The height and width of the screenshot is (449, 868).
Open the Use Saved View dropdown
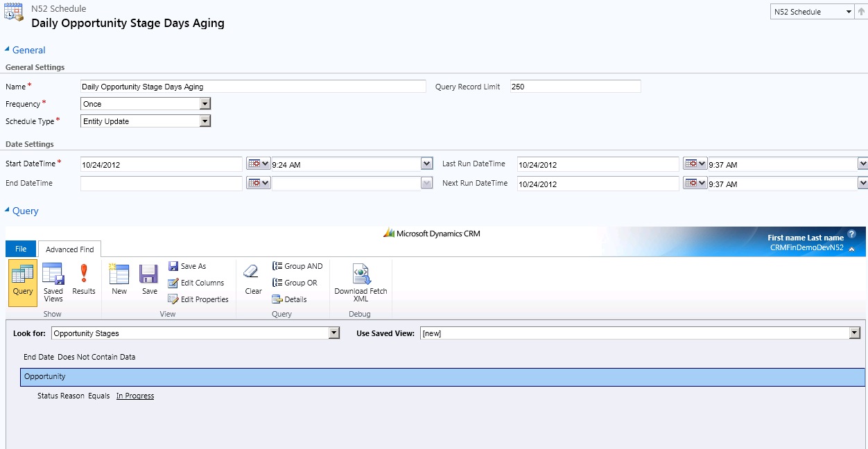pos(854,333)
